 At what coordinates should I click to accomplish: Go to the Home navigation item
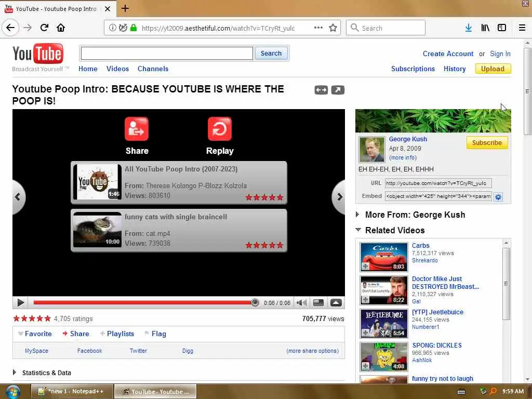88,69
